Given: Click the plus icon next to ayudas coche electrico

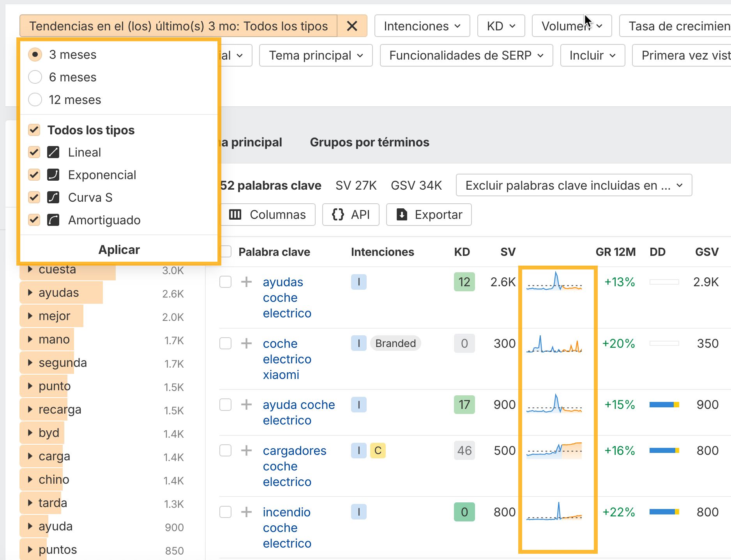Looking at the screenshot, I should click(246, 282).
